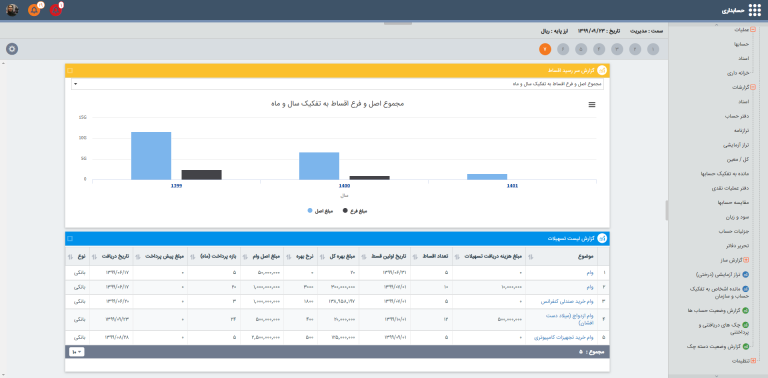Open the user avatar menu
768x378 pixels.
pos(12,10)
